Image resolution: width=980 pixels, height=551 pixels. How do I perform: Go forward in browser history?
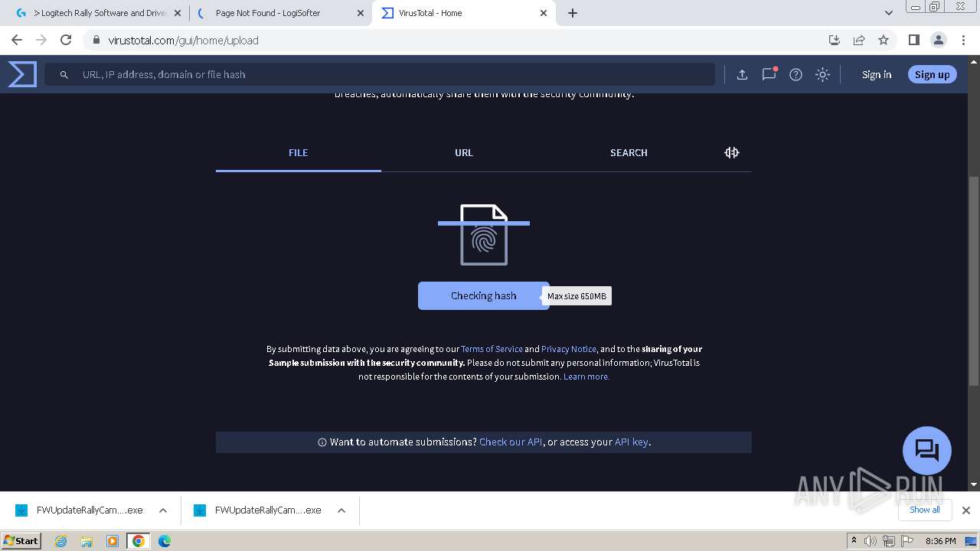point(41,40)
